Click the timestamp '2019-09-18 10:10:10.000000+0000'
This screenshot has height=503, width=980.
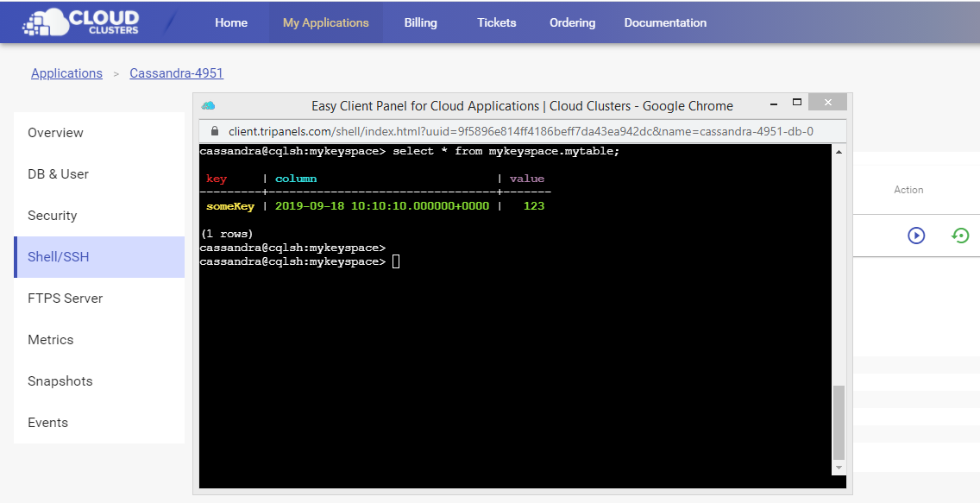tap(382, 206)
